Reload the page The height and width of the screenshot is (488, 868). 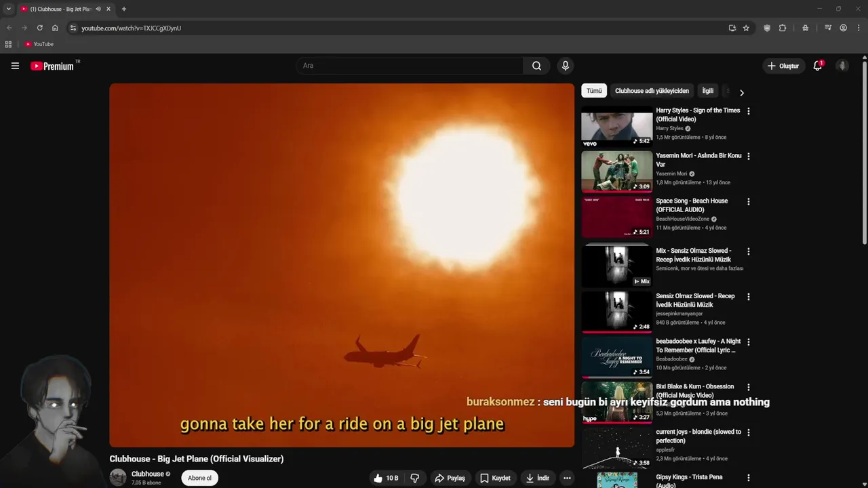39,28
